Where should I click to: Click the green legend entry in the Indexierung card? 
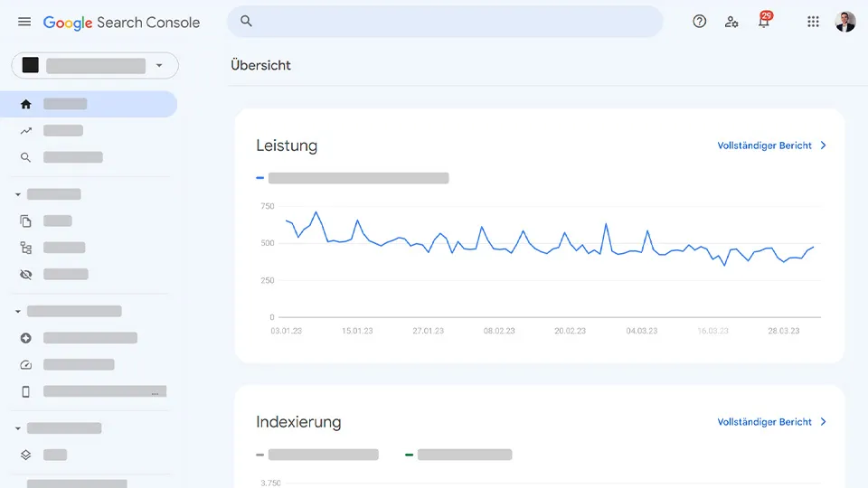(458, 455)
